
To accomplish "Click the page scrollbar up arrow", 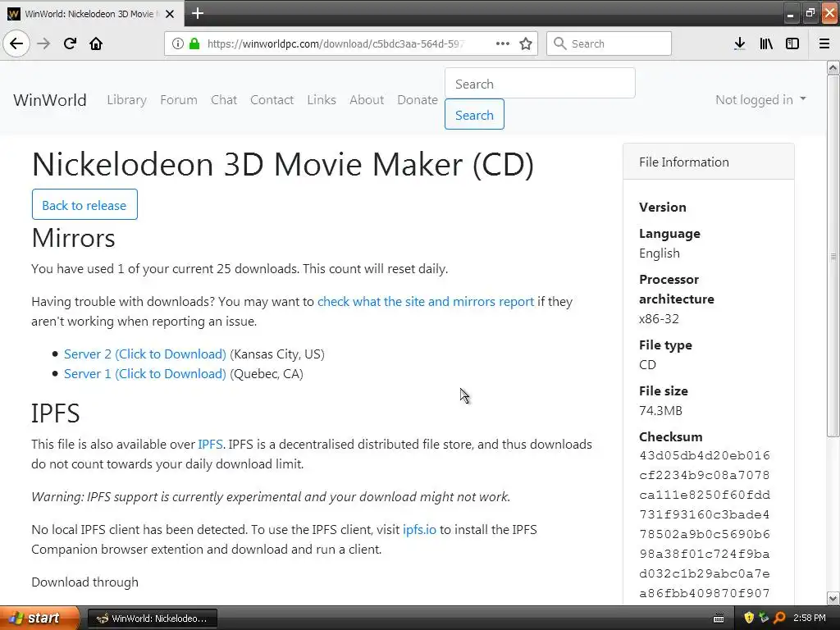I will 833,67.
